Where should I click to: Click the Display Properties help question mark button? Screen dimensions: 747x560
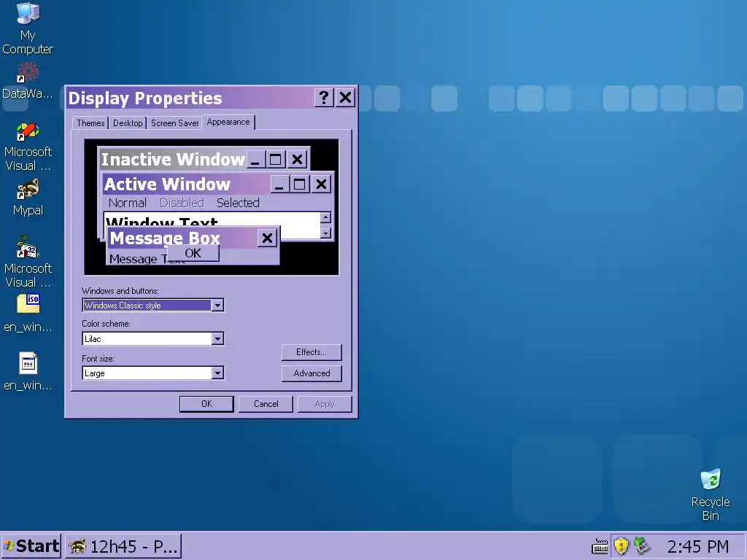[323, 98]
